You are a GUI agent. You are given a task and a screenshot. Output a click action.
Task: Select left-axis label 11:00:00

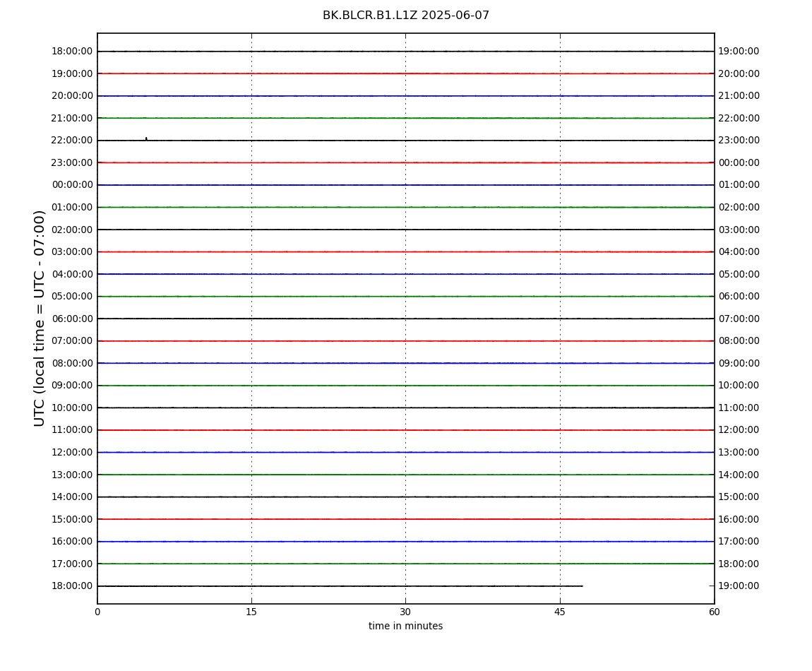pos(72,430)
